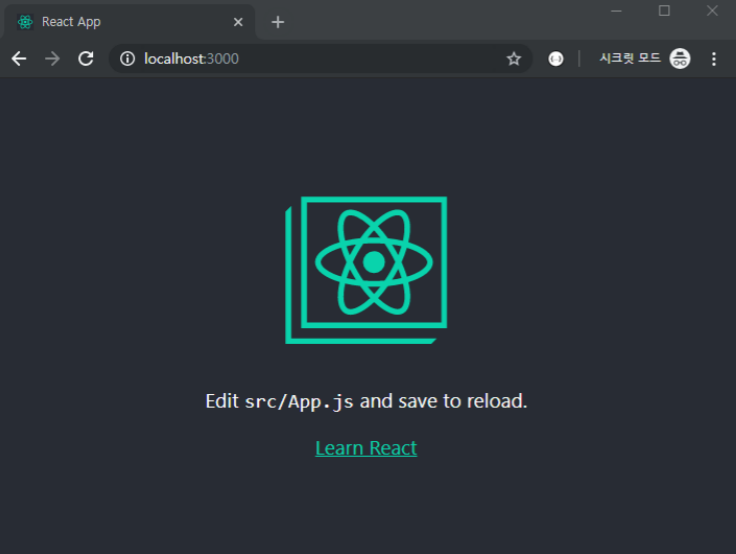View site information icon in address bar

[127, 59]
